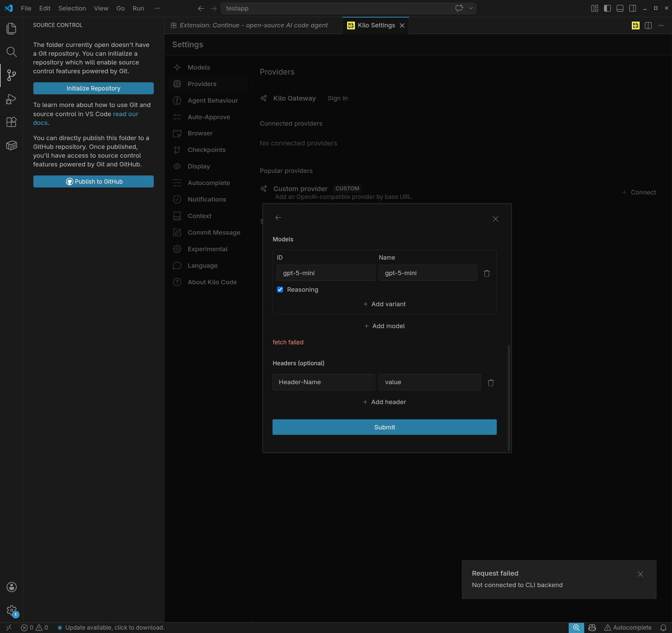Image resolution: width=672 pixels, height=633 pixels.
Task: Go back in the custom provider dialog
Action: (x=278, y=218)
